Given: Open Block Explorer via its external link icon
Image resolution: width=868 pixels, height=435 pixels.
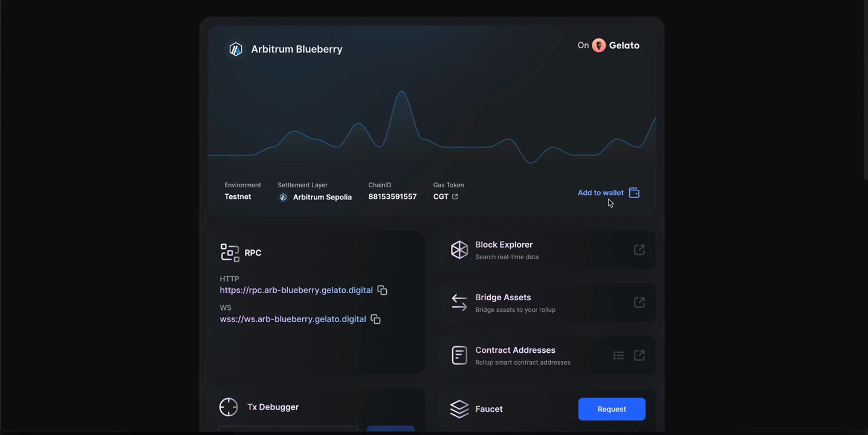Looking at the screenshot, I should [x=639, y=249].
